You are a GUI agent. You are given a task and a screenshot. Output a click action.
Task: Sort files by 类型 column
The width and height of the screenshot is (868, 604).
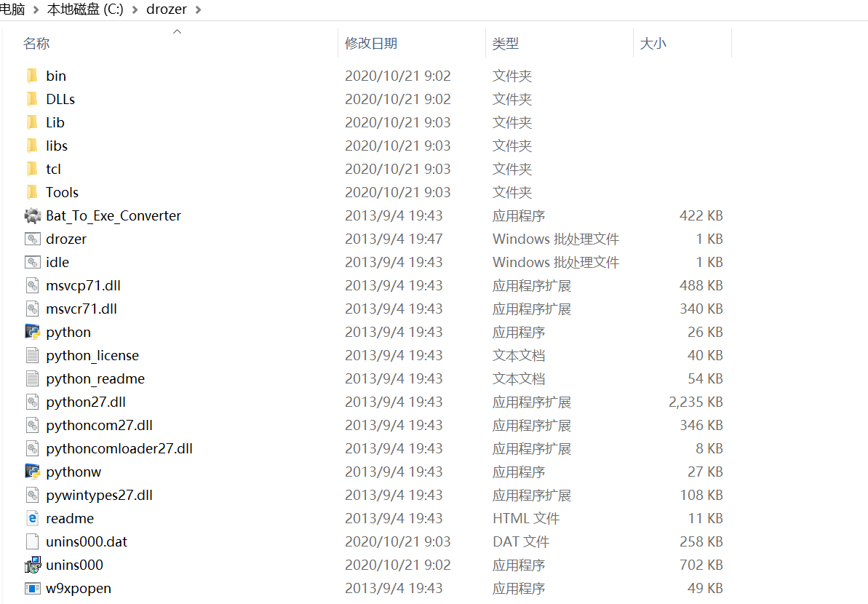(506, 43)
